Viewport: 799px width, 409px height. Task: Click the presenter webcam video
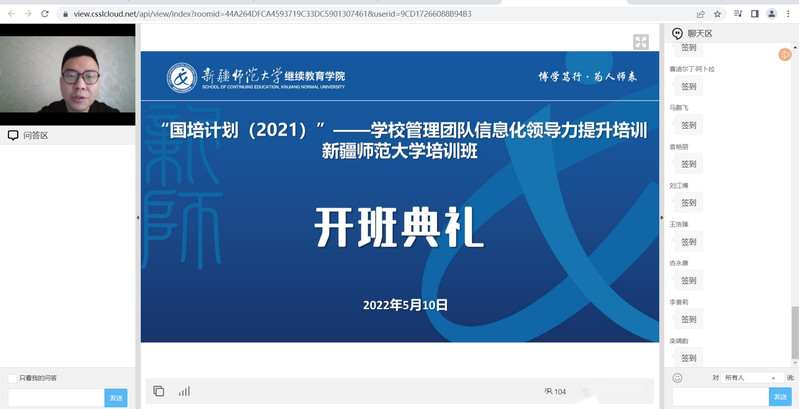[x=68, y=74]
